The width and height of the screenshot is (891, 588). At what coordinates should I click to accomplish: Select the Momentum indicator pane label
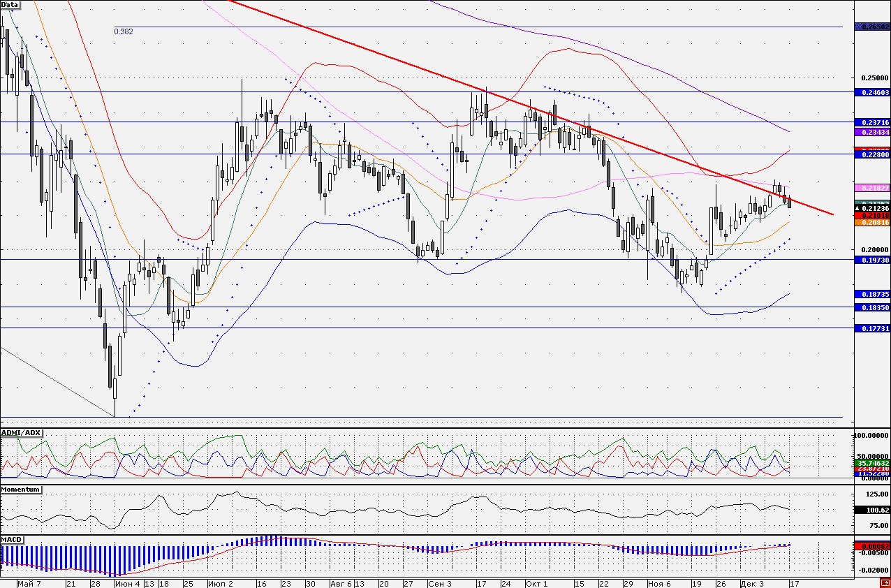tap(21, 490)
